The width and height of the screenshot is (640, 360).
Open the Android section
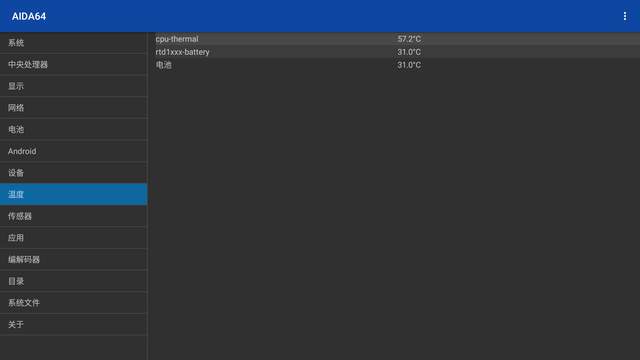[73, 151]
